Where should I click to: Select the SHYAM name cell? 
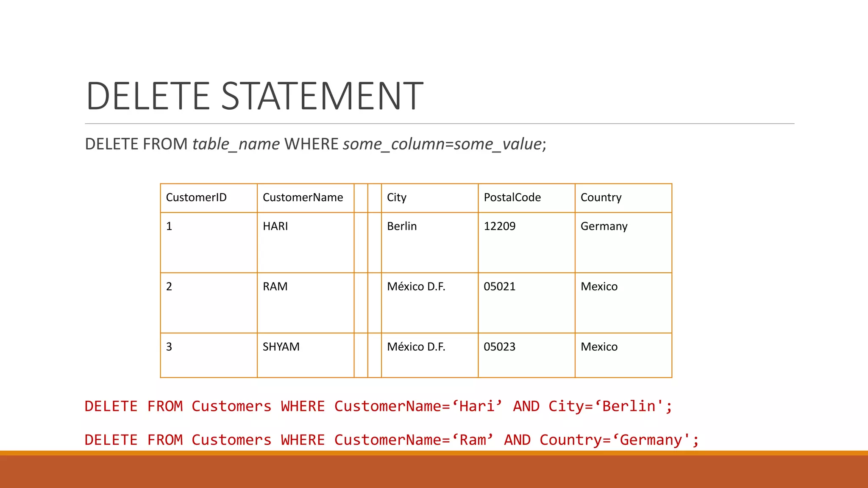tap(281, 347)
